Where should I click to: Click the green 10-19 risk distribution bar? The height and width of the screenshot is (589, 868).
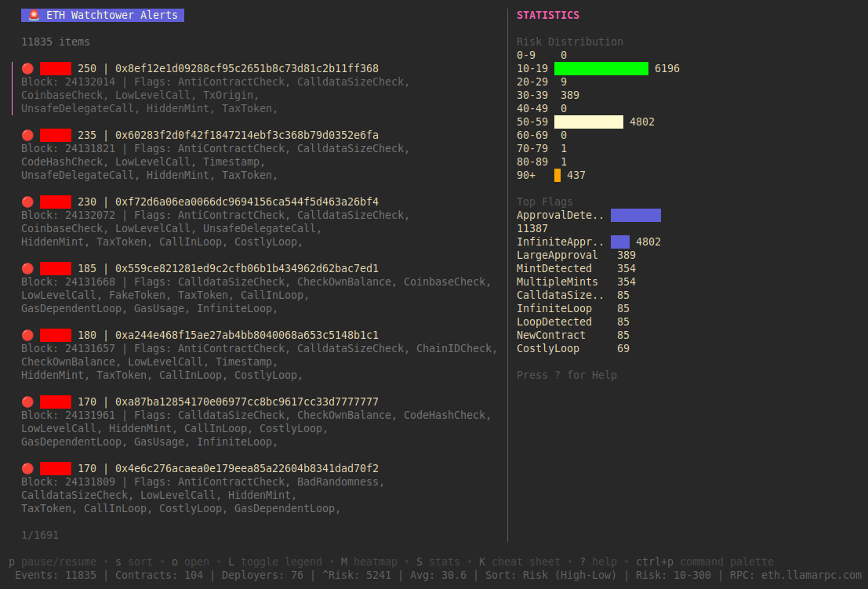(x=601, y=68)
